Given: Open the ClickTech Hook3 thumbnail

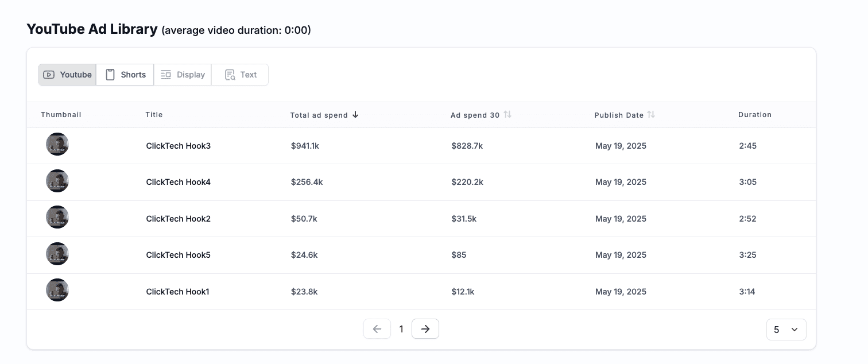Looking at the screenshot, I should tap(57, 144).
